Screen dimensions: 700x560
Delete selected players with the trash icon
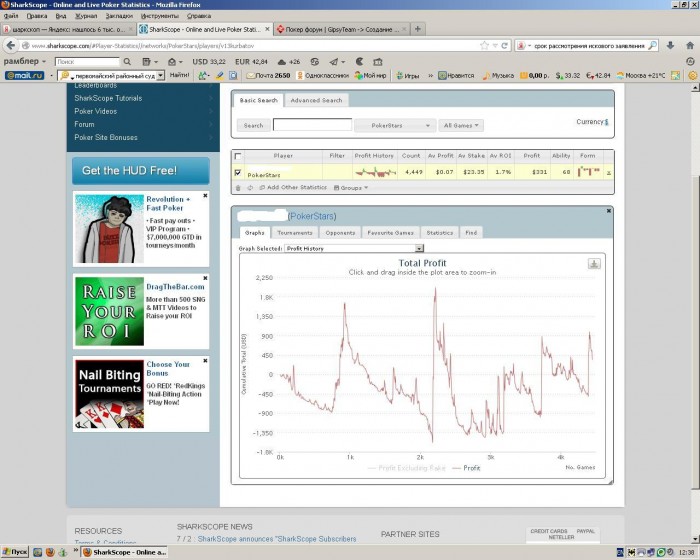coord(238,188)
